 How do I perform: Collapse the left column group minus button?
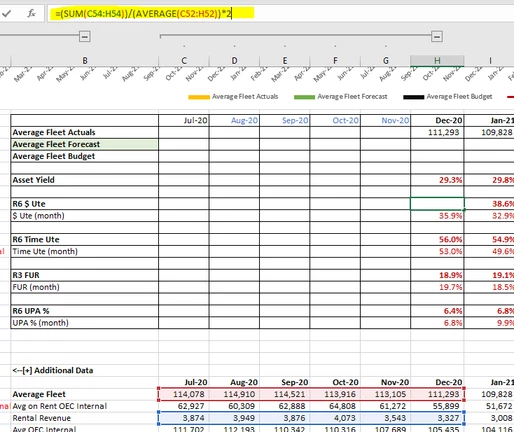85,36
